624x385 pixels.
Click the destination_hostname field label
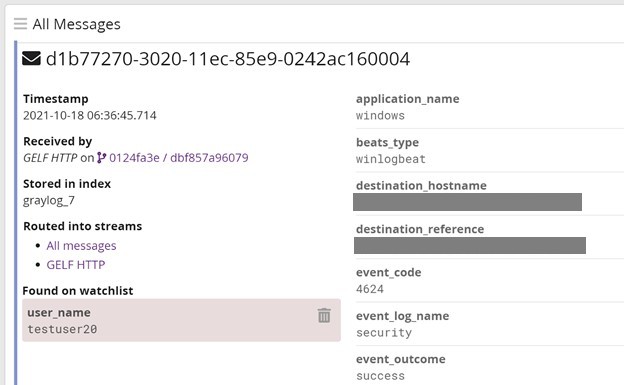[421, 186]
